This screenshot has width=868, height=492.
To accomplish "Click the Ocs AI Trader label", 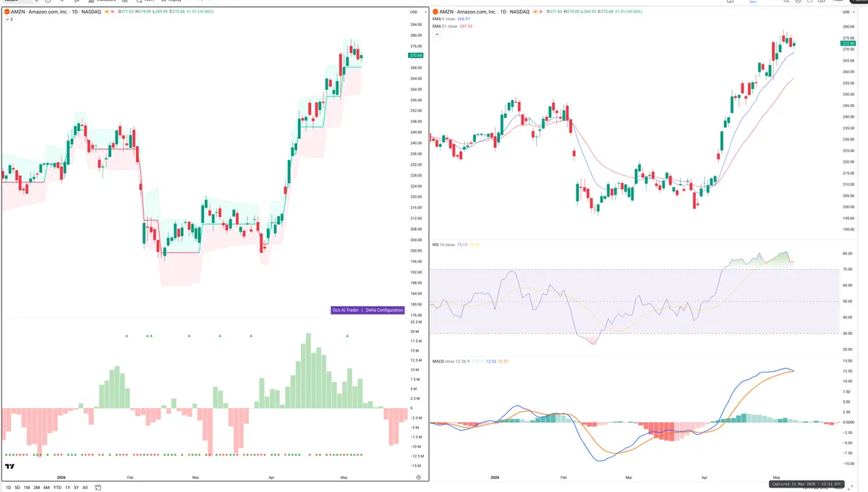I will pos(346,310).
